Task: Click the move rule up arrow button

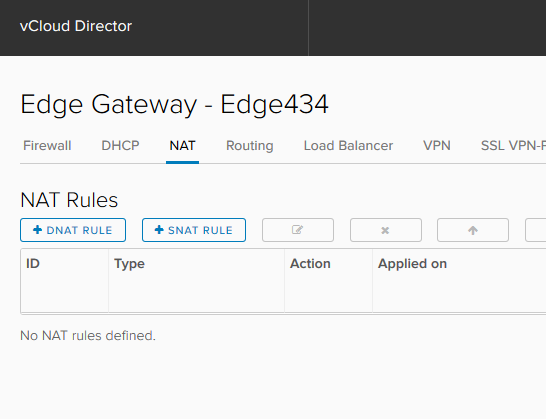Action: [473, 230]
